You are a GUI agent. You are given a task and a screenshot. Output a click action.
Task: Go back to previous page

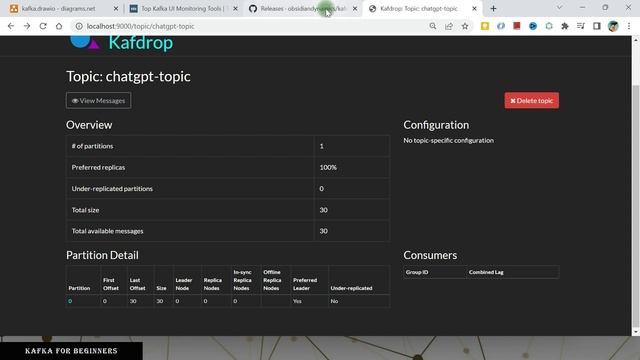coord(11,26)
